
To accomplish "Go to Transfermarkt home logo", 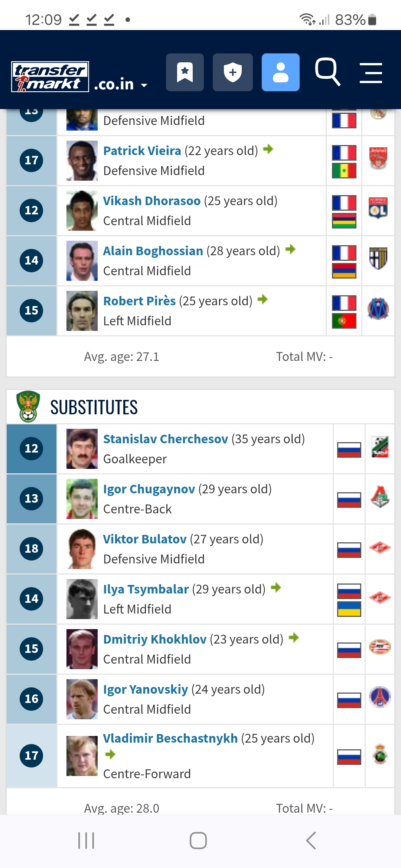I will click(x=50, y=77).
